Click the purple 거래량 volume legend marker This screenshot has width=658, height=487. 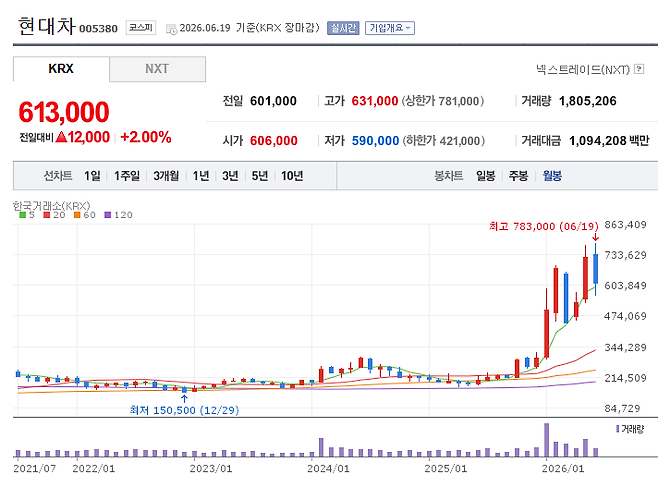click(x=618, y=429)
